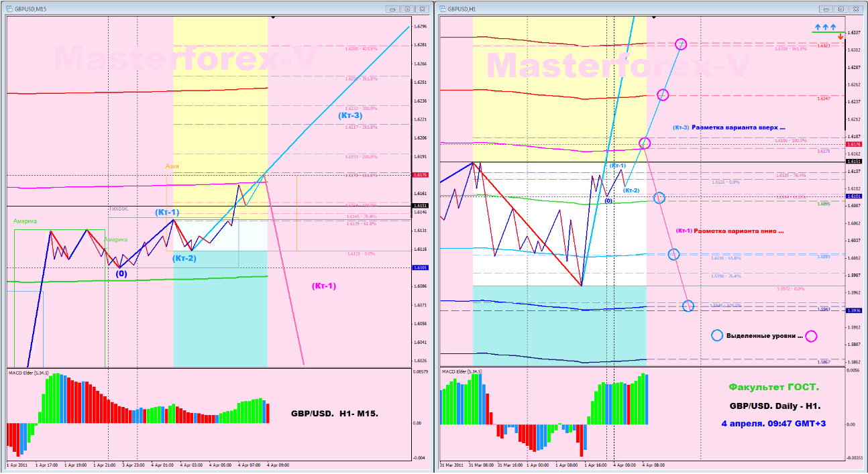The width and height of the screenshot is (868, 474).
Task: Click red 1.6176 price tag in M15 window
Action: (421, 175)
